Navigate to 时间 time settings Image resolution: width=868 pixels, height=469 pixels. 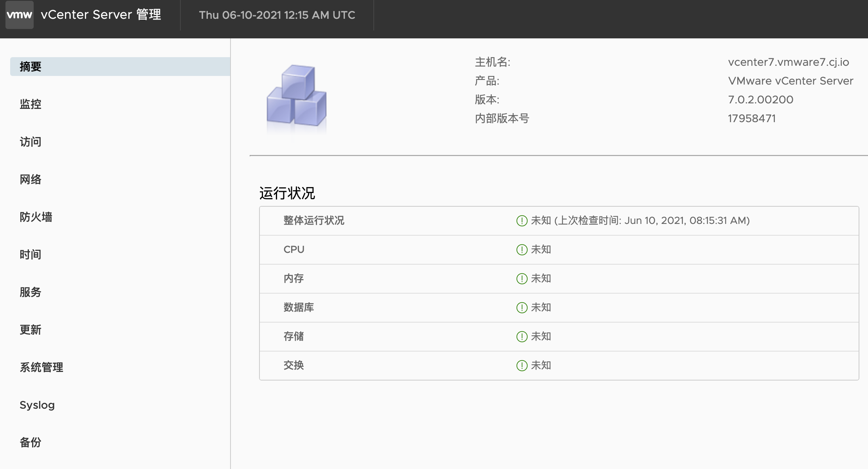[x=31, y=254]
